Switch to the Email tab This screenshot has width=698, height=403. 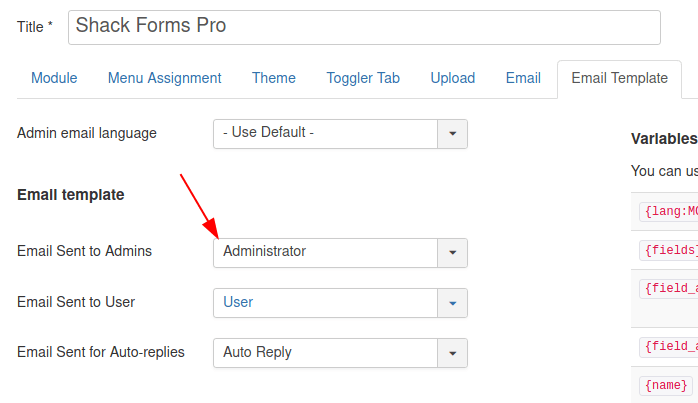click(x=523, y=78)
